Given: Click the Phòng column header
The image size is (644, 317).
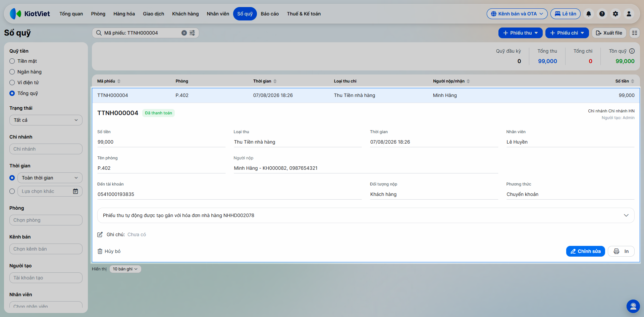Looking at the screenshot, I should (182, 81).
